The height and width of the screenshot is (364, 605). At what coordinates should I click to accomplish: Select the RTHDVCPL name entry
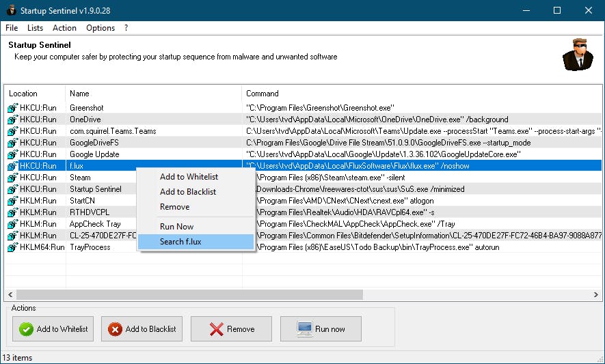point(89,212)
